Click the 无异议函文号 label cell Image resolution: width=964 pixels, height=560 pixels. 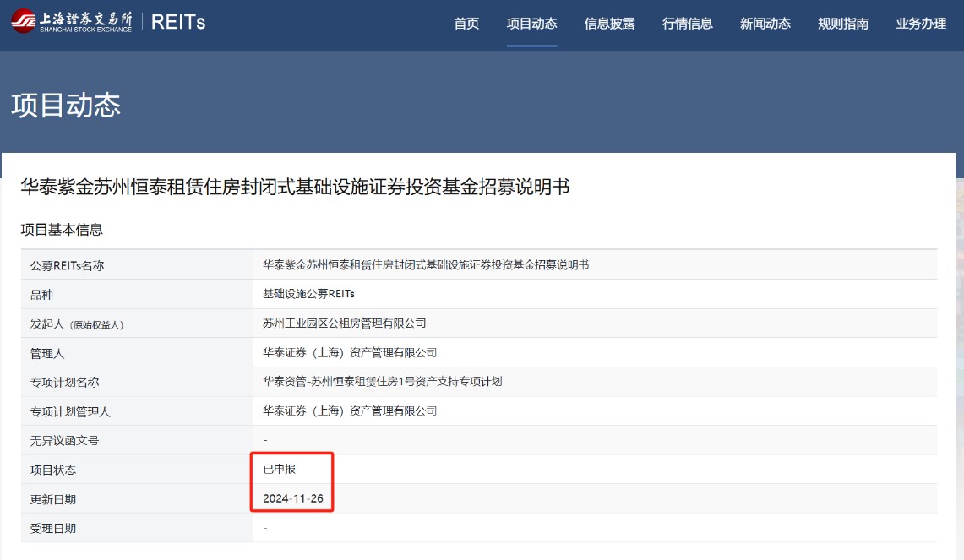137,440
